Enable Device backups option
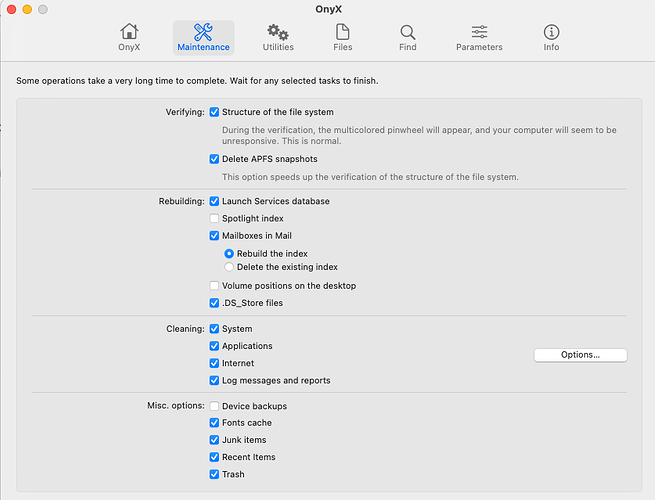 [x=214, y=406]
